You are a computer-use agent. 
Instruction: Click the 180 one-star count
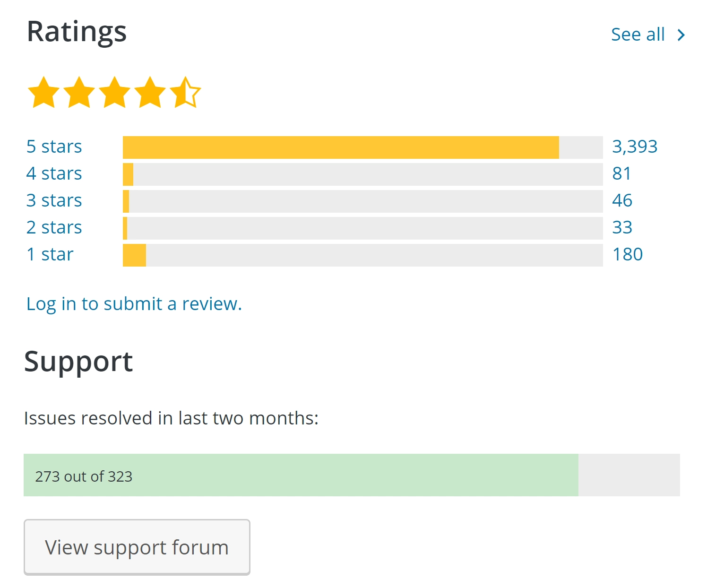point(627,254)
